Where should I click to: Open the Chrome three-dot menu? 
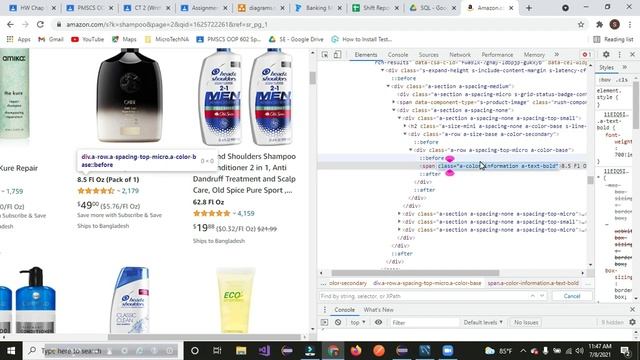point(630,24)
